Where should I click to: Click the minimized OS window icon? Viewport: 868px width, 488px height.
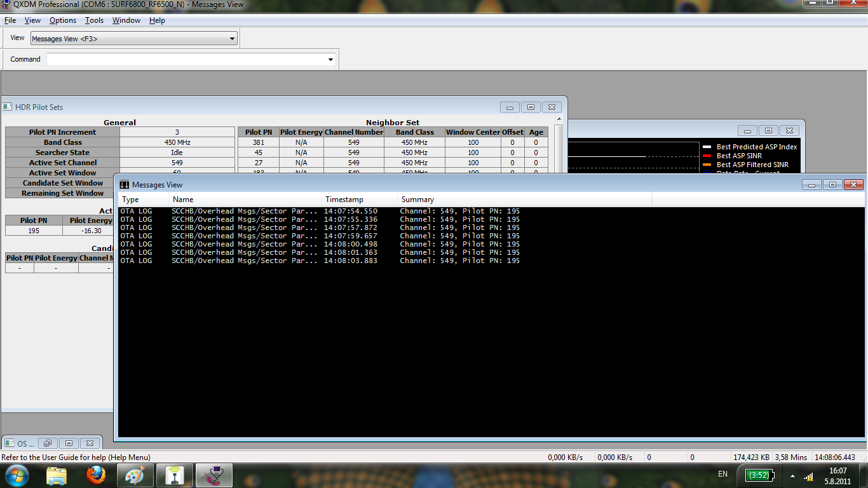tap(9, 443)
